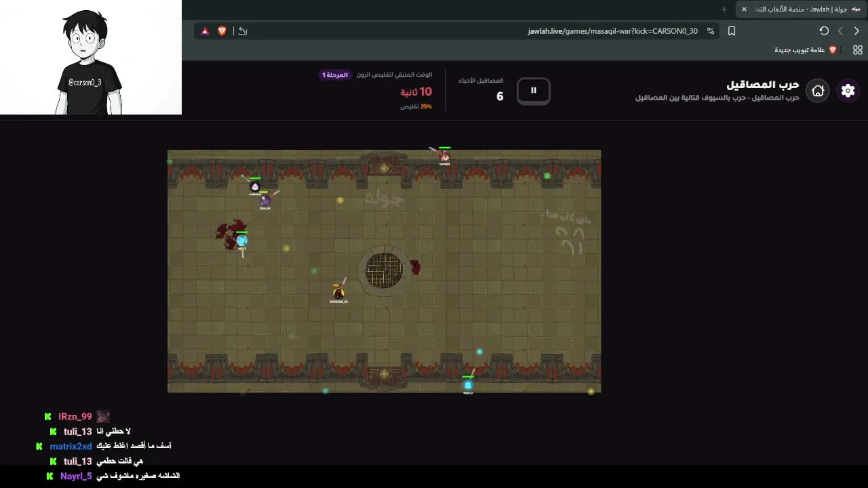The image size is (868, 488).
Task: Click the round grate in arena center
Action: point(384,270)
